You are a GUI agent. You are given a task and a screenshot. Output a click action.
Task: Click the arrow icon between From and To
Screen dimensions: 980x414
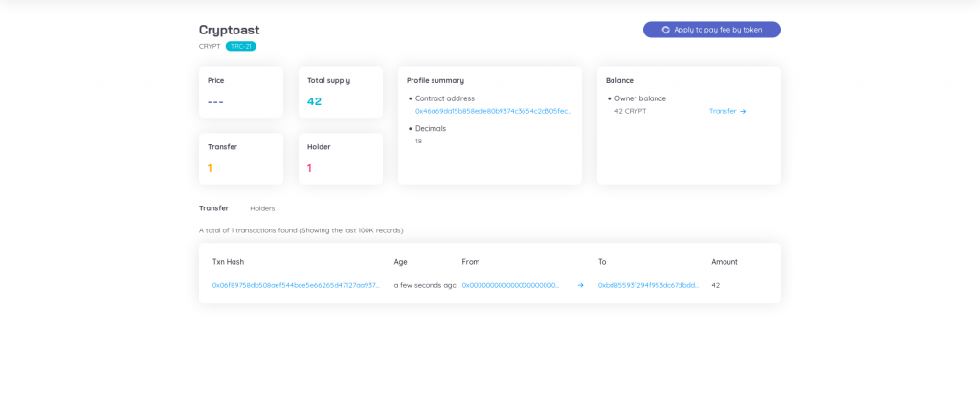580,285
